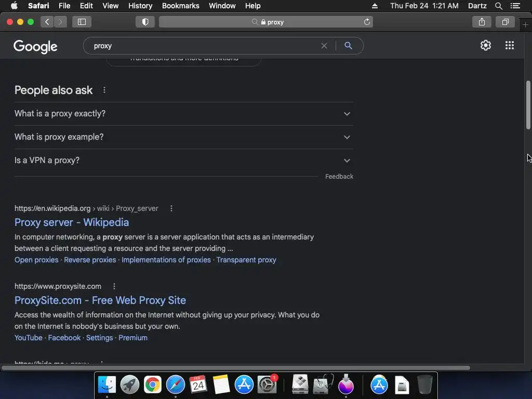Open options dots for Wikipedia result

pyautogui.click(x=171, y=208)
